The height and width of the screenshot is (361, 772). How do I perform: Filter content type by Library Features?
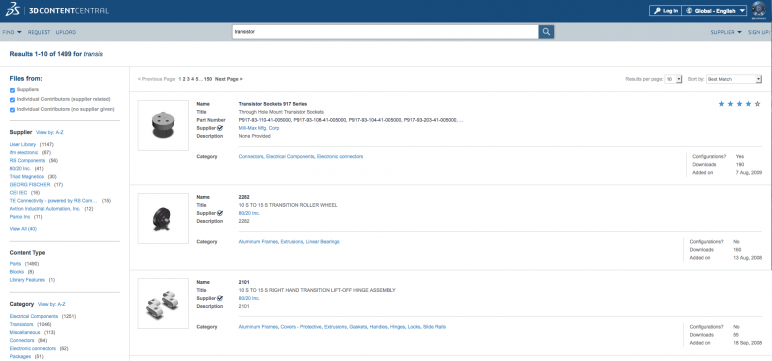pyautogui.click(x=27, y=280)
